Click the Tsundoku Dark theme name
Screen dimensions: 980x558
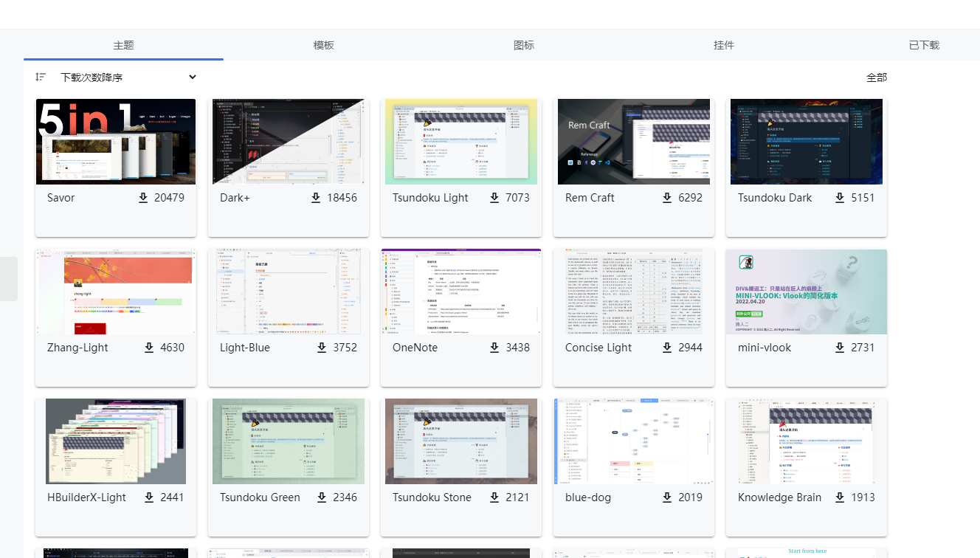point(775,198)
